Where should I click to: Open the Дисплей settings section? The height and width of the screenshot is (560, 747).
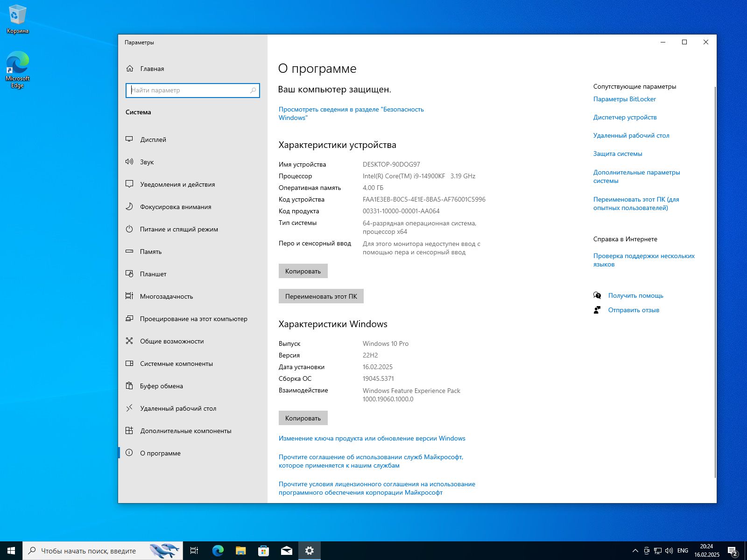pyautogui.click(x=153, y=139)
